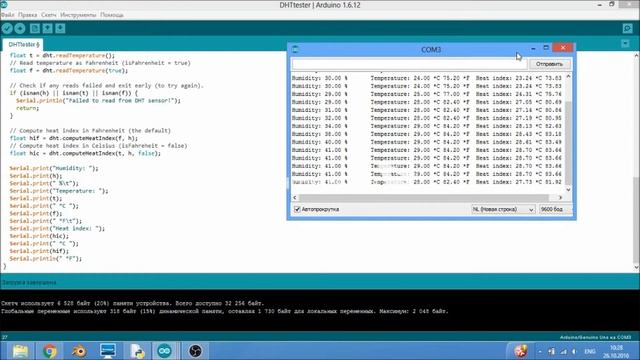Click the Отправить send button

[549, 64]
